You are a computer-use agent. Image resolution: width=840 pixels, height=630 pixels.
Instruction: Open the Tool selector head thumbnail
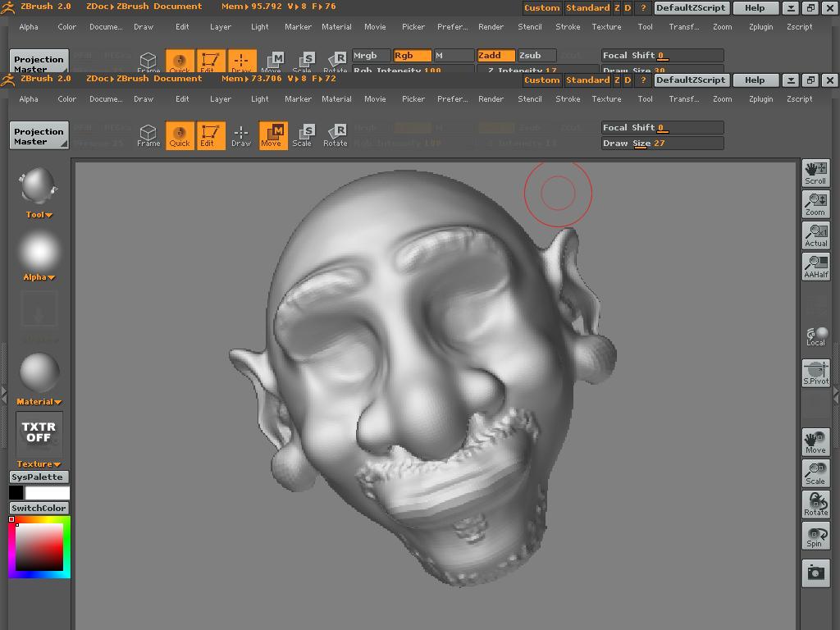39,186
